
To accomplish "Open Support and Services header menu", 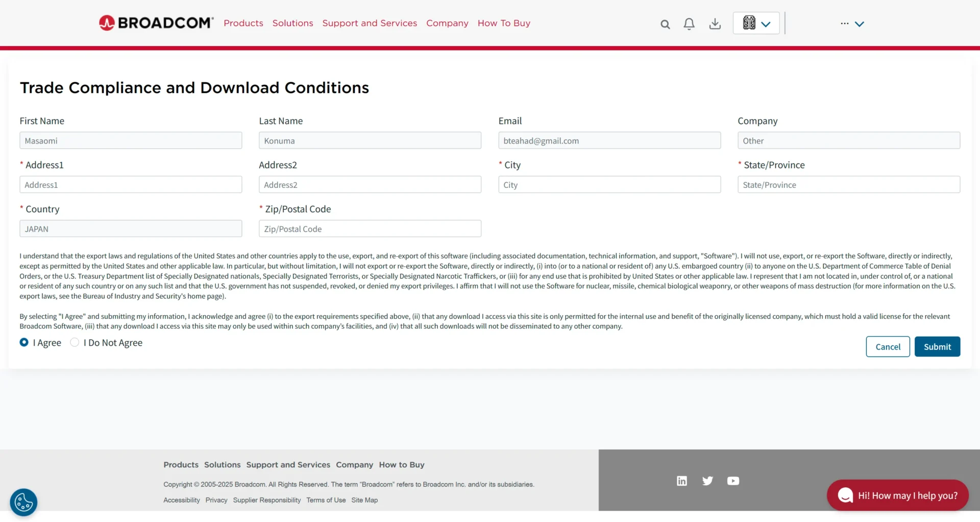I will pyautogui.click(x=370, y=23).
